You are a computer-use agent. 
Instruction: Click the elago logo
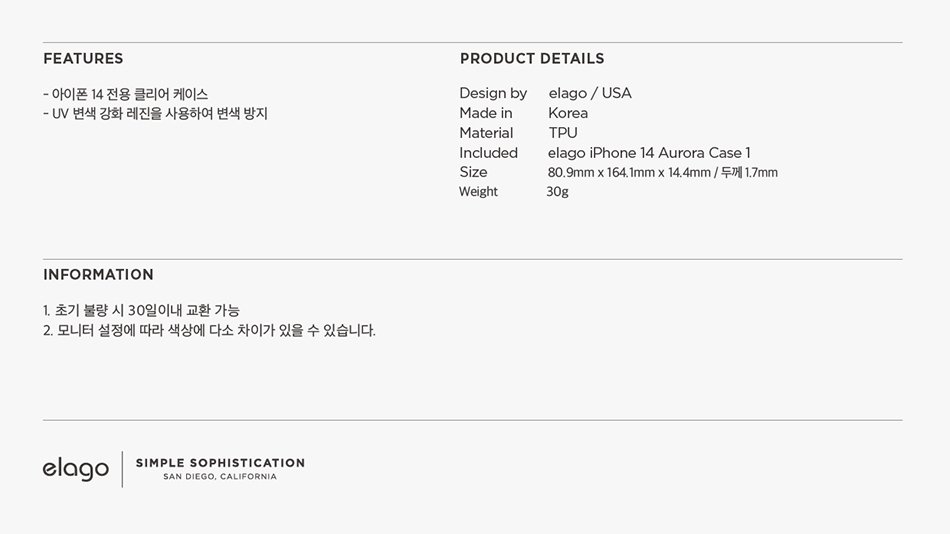76,469
